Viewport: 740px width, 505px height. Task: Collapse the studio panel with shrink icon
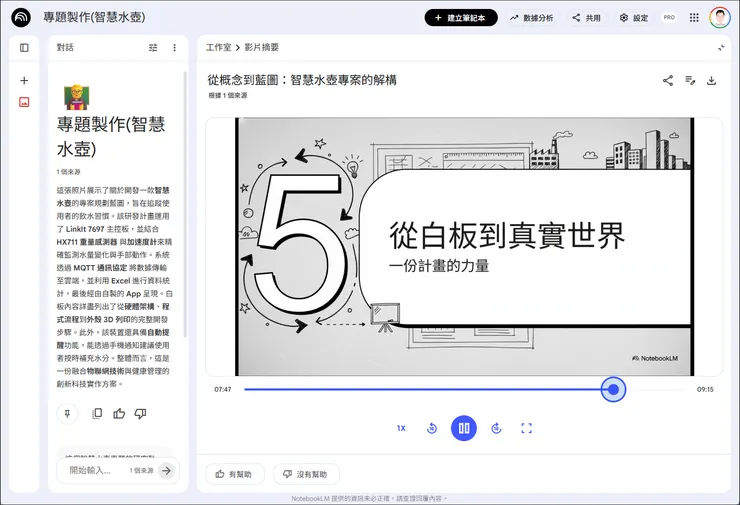(721, 48)
